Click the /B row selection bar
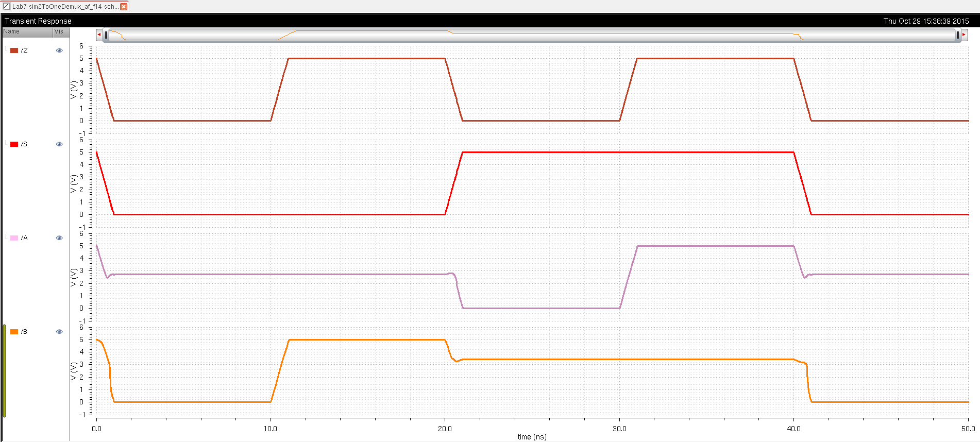The height and width of the screenshot is (442, 980). tap(4, 370)
